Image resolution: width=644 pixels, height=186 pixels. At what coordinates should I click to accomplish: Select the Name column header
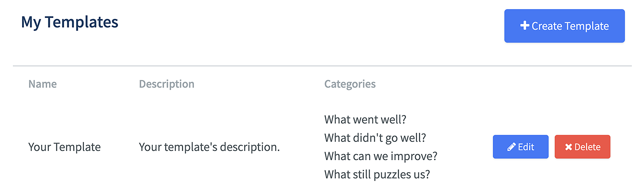click(42, 84)
